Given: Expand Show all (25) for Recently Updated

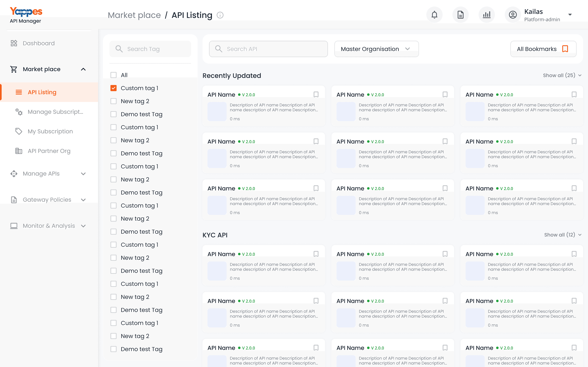Looking at the screenshot, I should pos(562,75).
